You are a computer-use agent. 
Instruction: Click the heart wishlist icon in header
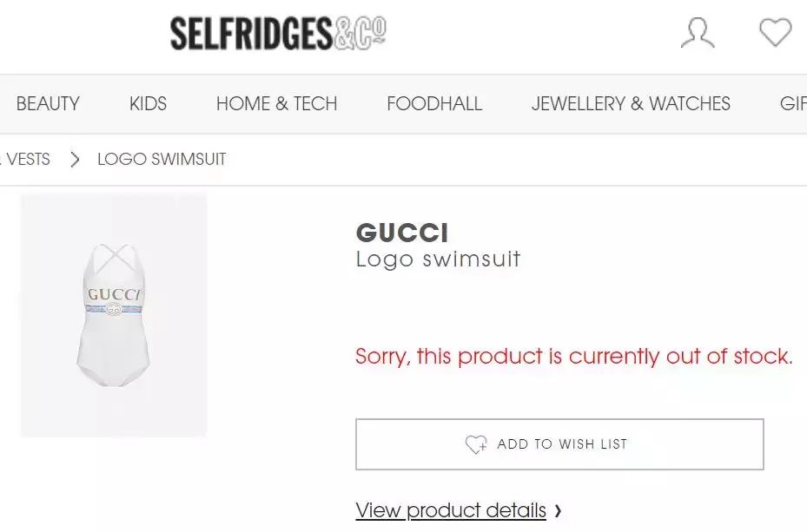tap(775, 33)
